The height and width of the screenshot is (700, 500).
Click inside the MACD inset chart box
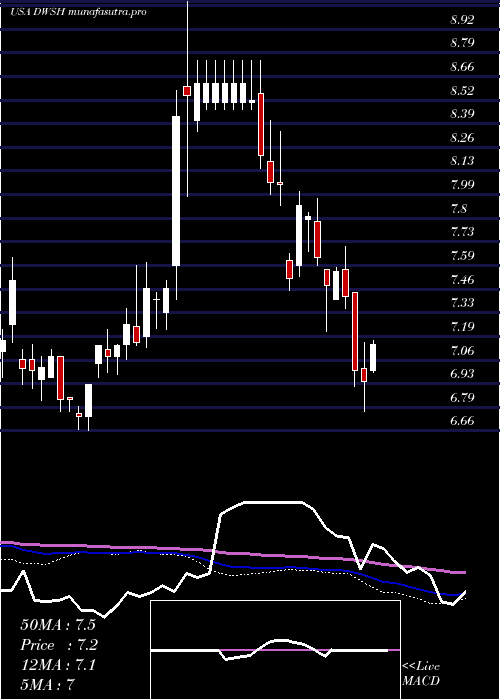pyautogui.click(x=275, y=650)
